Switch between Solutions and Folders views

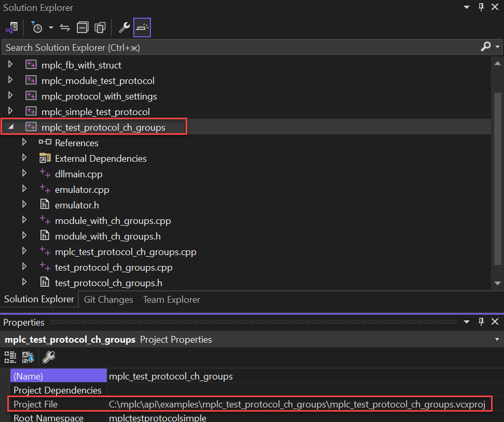(x=11, y=27)
